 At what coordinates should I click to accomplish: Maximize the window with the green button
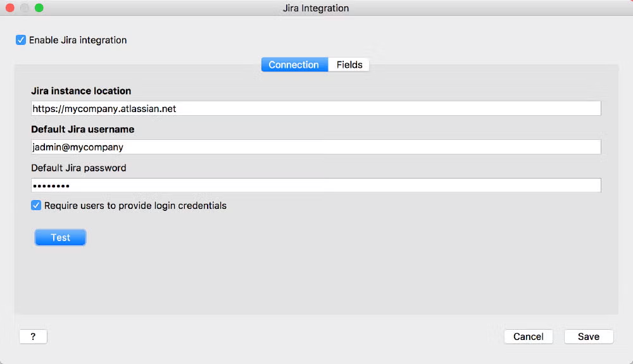pyautogui.click(x=39, y=8)
